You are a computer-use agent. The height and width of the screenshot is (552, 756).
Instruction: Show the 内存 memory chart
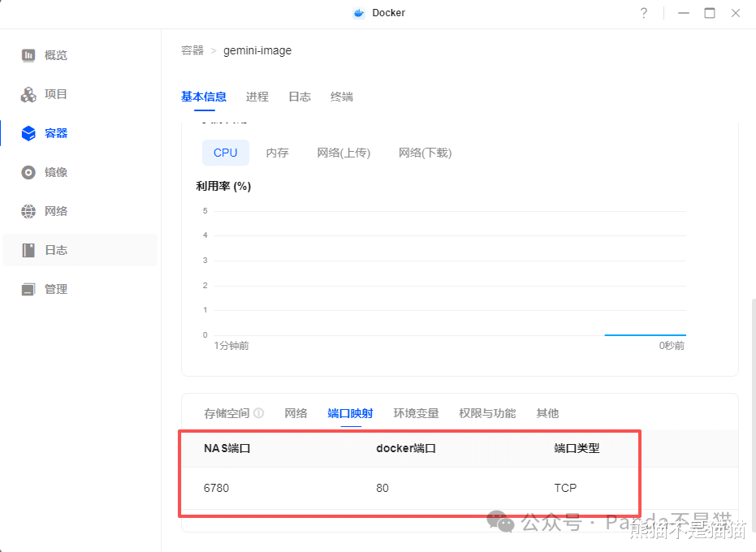[277, 153]
